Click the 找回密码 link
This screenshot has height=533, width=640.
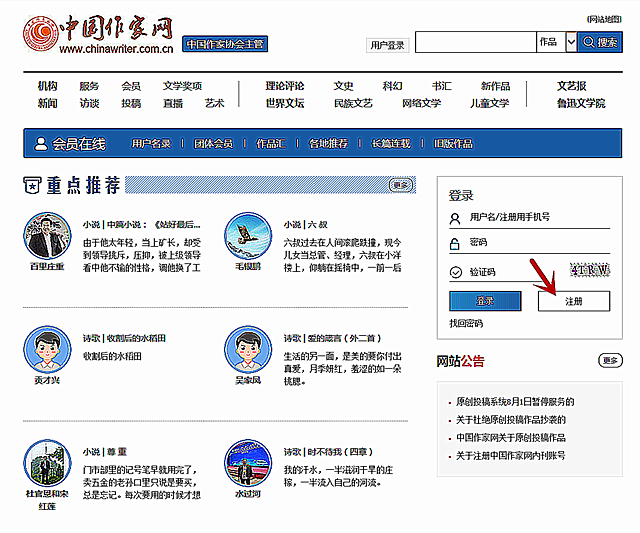coord(466,324)
